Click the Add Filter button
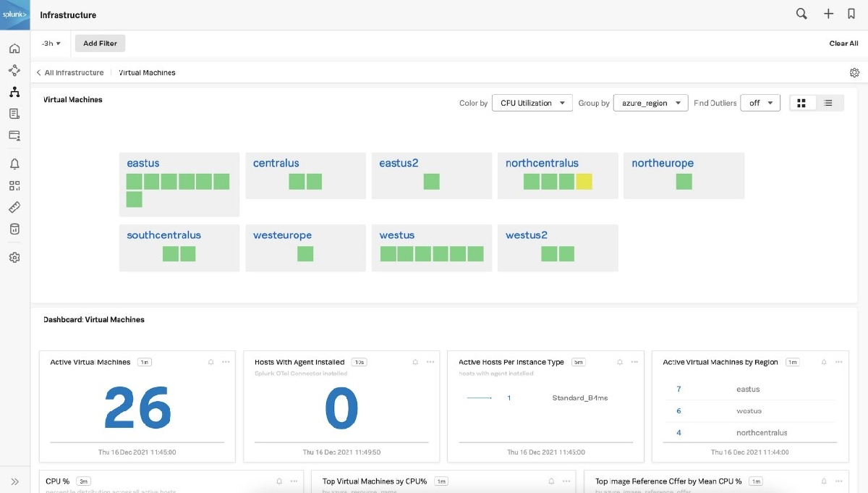Screen dimensions: 868x493 (x=100, y=43)
